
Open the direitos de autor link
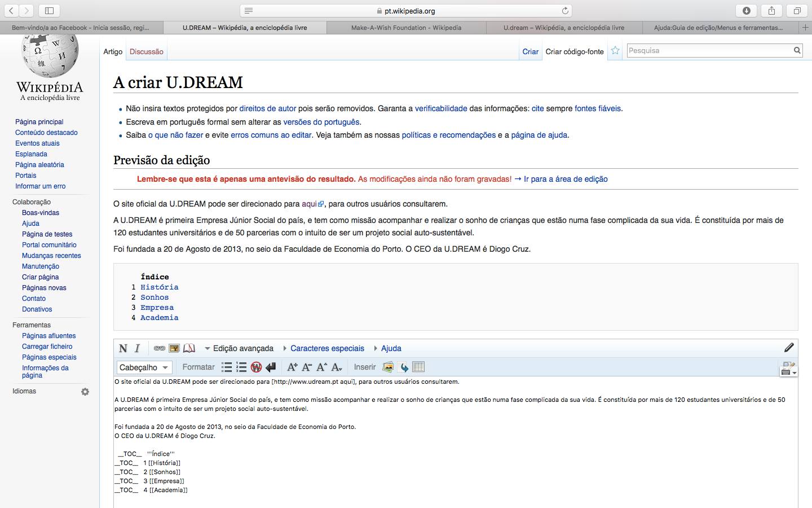coord(268,108)
